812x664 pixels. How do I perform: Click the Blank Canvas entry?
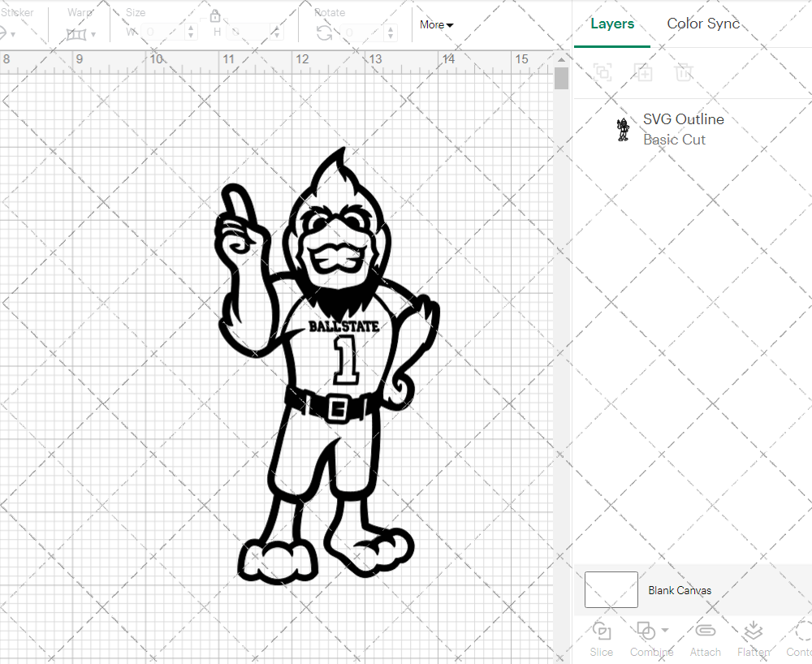(680, 590)
